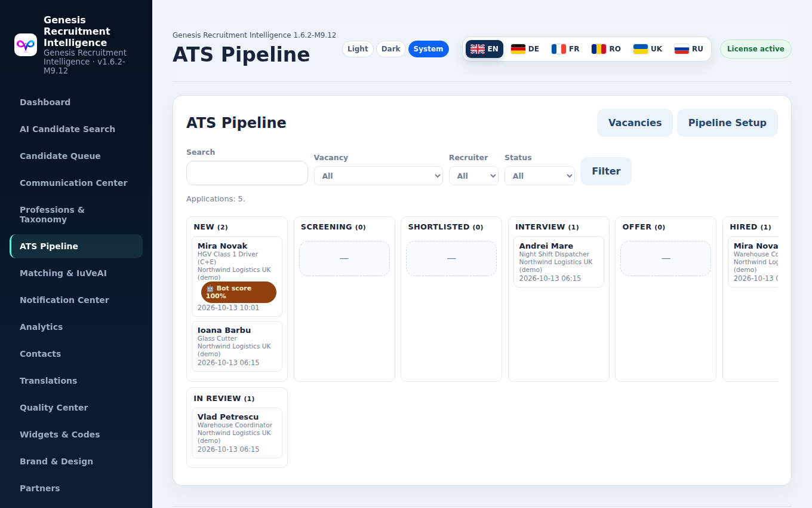Viewport: 812px width, 508px height.
Task: Switch language to German DE flag
Action: [525, 49]
